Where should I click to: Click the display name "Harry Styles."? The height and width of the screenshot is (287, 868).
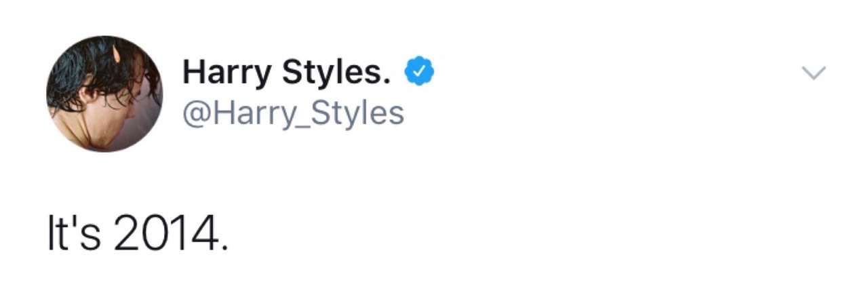(287, 71)
